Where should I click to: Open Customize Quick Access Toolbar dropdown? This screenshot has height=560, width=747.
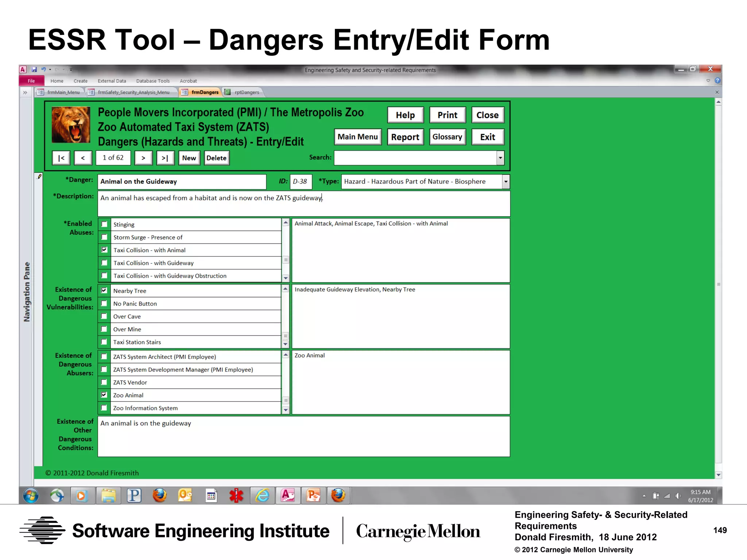point(71,69)
